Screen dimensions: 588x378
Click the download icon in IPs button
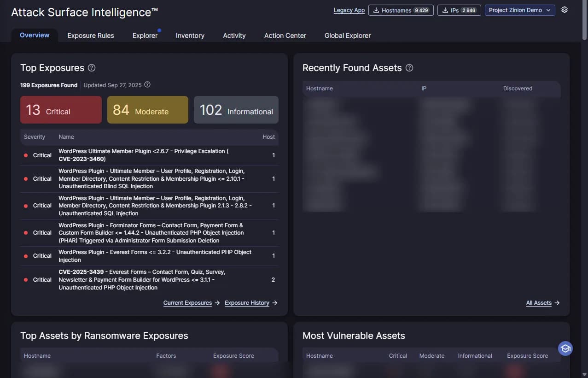pyautogui.click(x=445, y=10)
